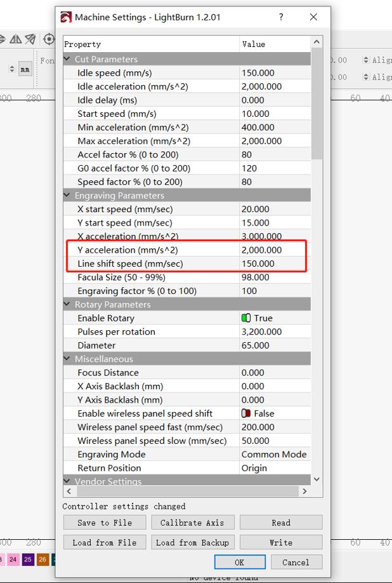Select pink color swatch 24 in palette

(13, 560)
